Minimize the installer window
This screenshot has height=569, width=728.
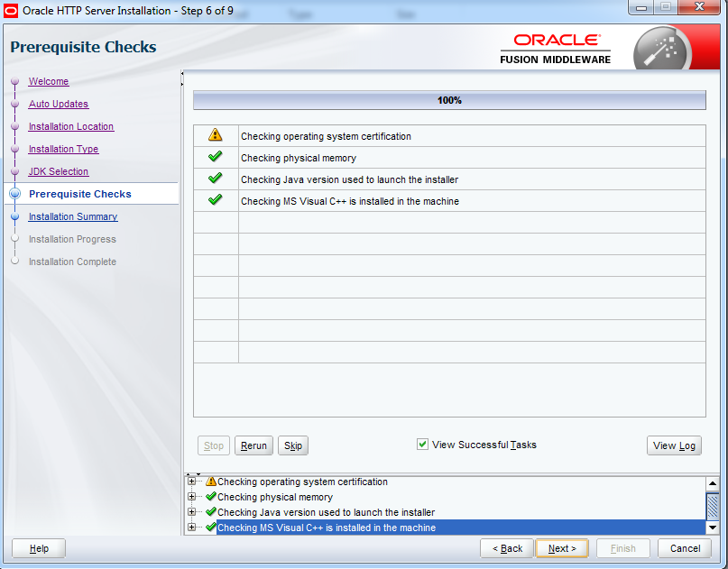pyautogui.click(x=641, y=7)
